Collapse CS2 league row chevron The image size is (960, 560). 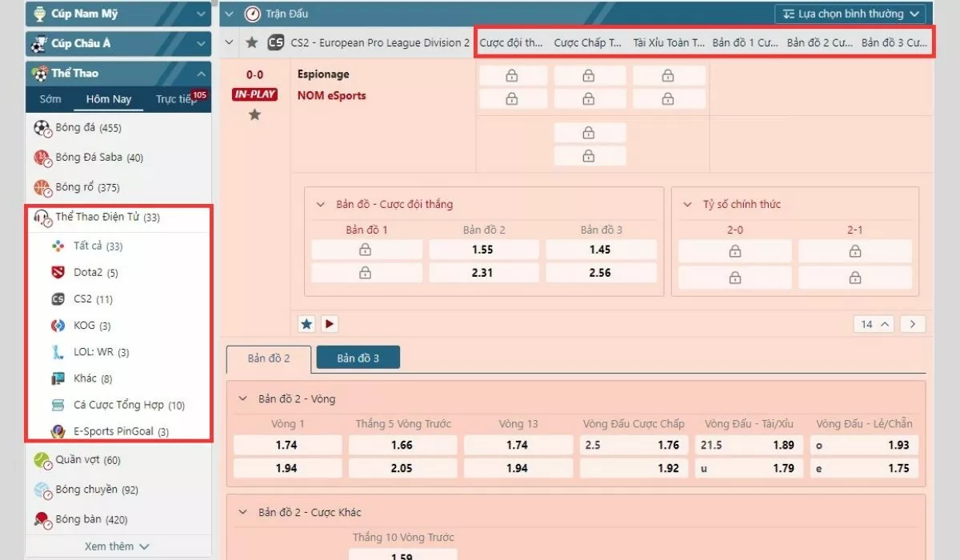click(x=230, y=42)
